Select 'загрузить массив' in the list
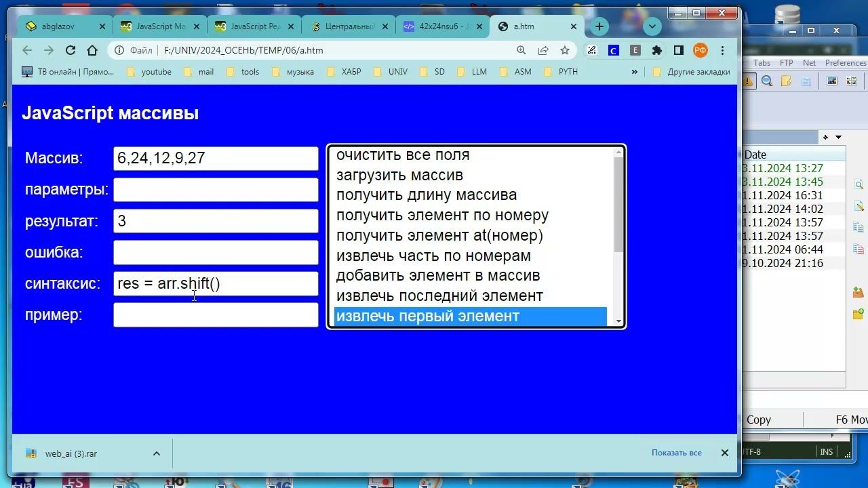Screen dimensions: 868x488 tap(471, 175)
